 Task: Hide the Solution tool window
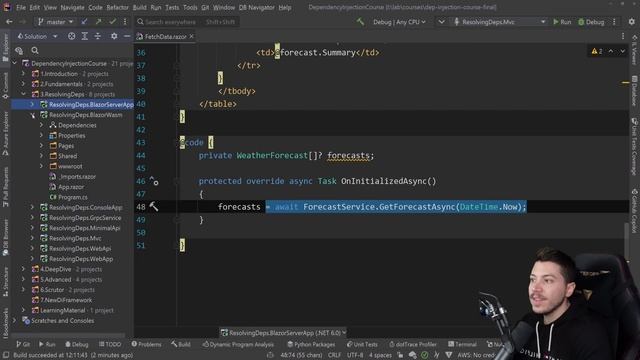(x=127, y=36)
